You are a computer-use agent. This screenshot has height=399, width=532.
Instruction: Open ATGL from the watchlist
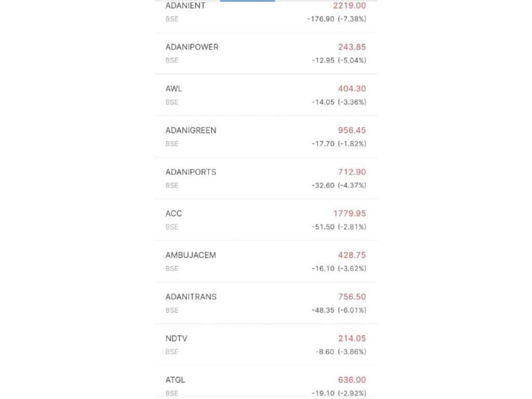pyautogui.click(x=176, y=380)
